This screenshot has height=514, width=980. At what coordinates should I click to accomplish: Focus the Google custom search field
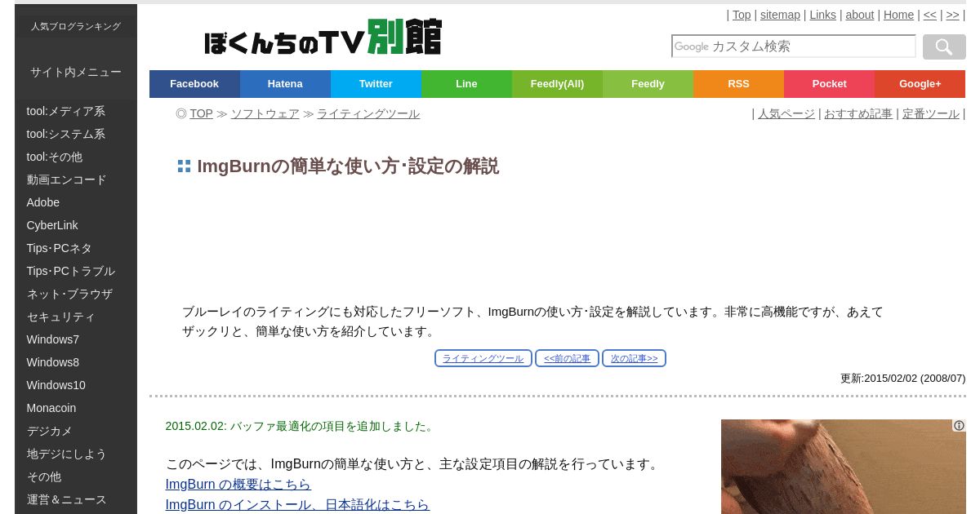(x=793, y=47)
